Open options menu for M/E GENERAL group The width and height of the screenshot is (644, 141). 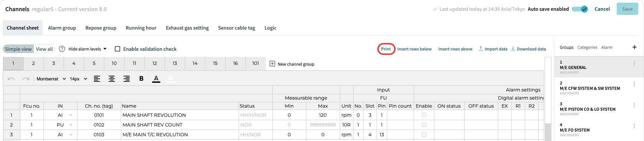634,63
